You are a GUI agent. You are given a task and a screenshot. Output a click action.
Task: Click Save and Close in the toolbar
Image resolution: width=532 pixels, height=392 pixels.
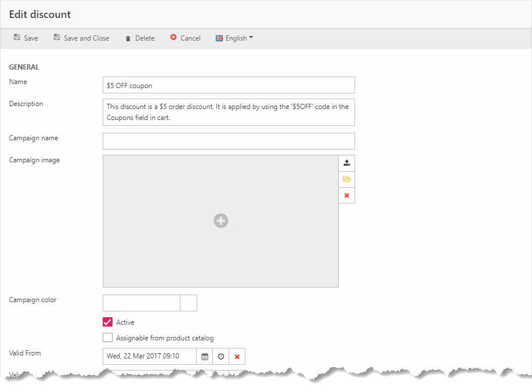[x=81, y=38]
